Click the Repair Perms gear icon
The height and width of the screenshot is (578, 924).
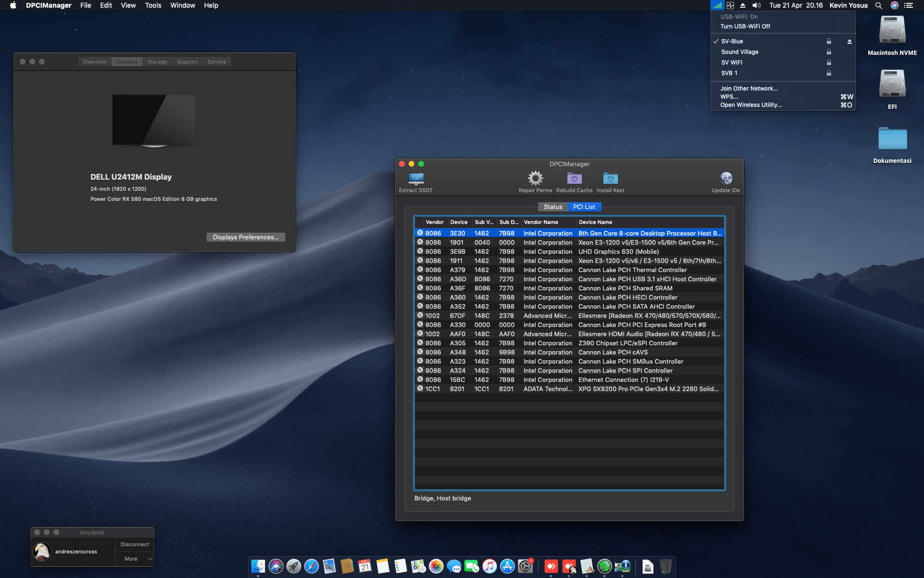tap(535, 179)
